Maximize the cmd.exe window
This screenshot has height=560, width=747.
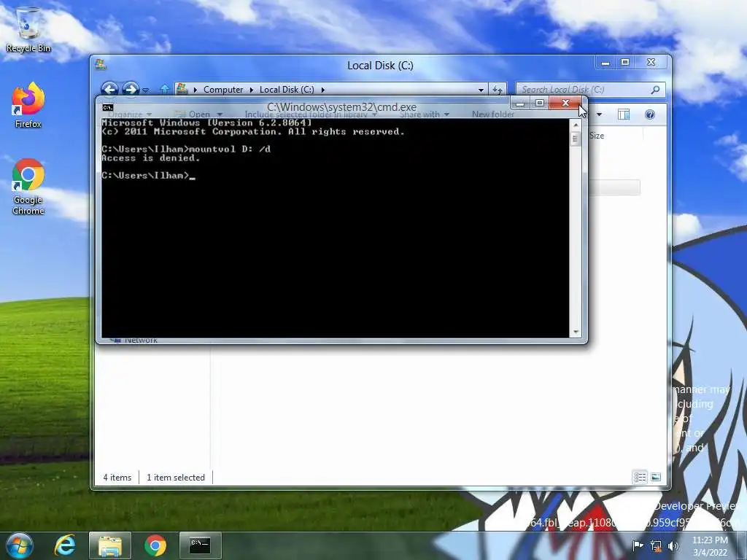click(539, 103)
